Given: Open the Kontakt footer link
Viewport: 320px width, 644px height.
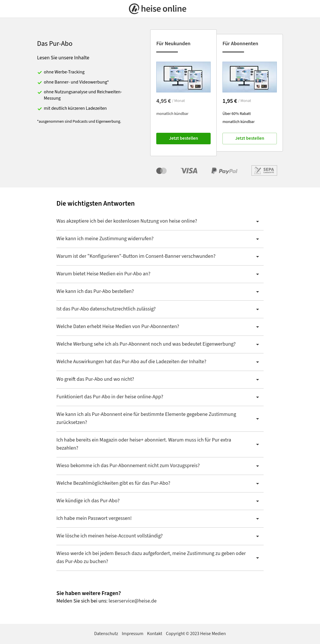Looking at the screenshot, I should [x=155, y=634].
